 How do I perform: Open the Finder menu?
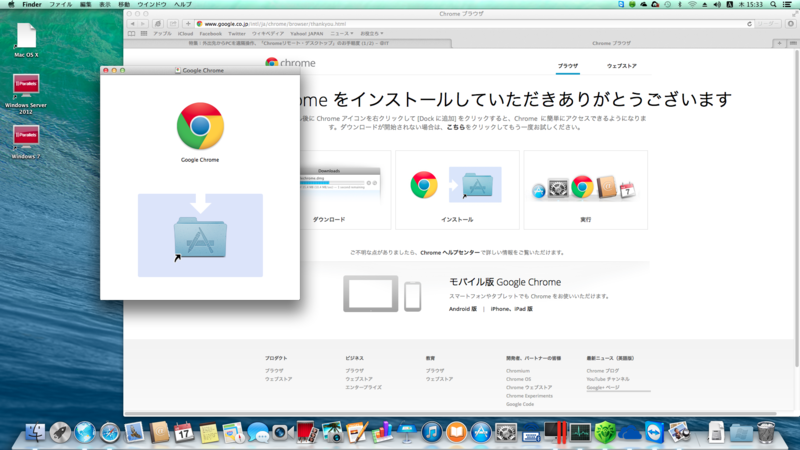(x=32, y=4)
